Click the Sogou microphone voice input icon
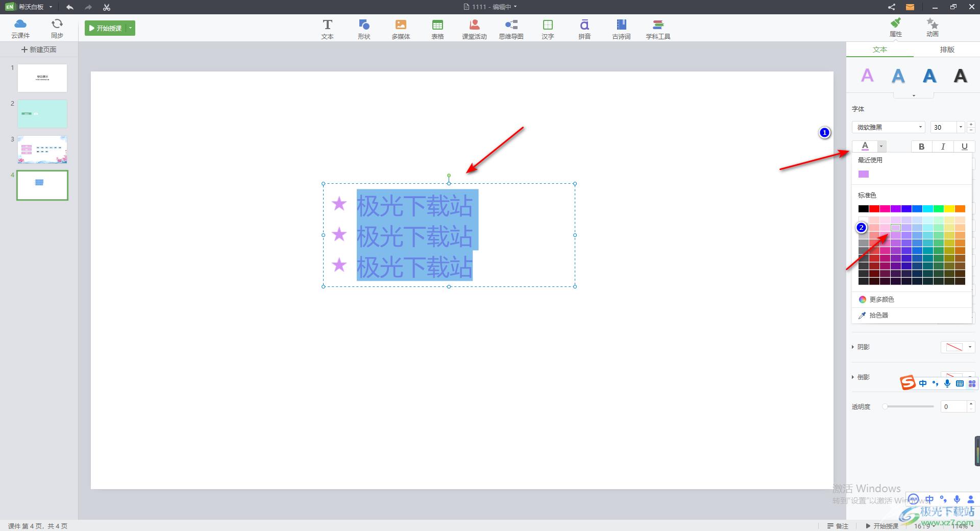This screenshot has height=531, width=980. [947, 383]
